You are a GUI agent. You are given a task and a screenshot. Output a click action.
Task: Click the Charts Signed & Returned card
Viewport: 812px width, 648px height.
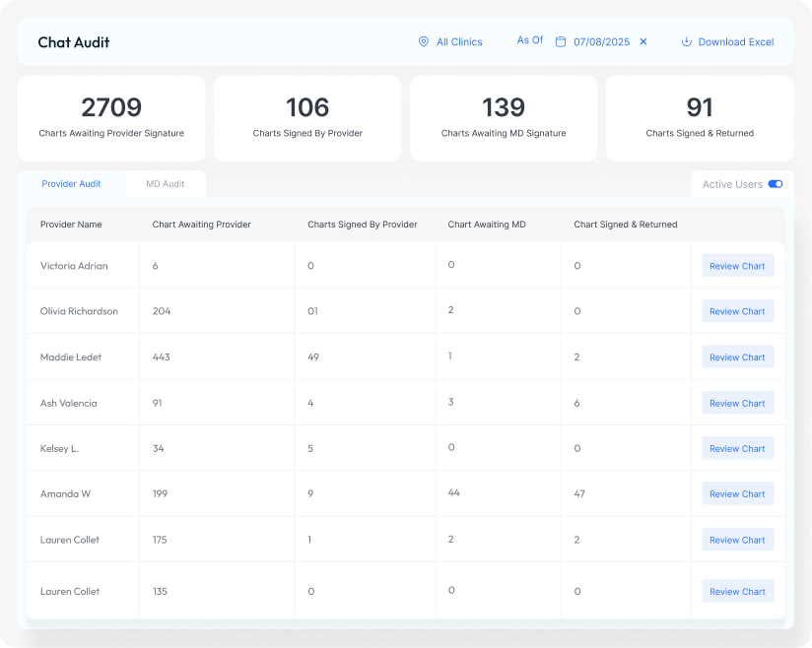click(x=700, y=118)
